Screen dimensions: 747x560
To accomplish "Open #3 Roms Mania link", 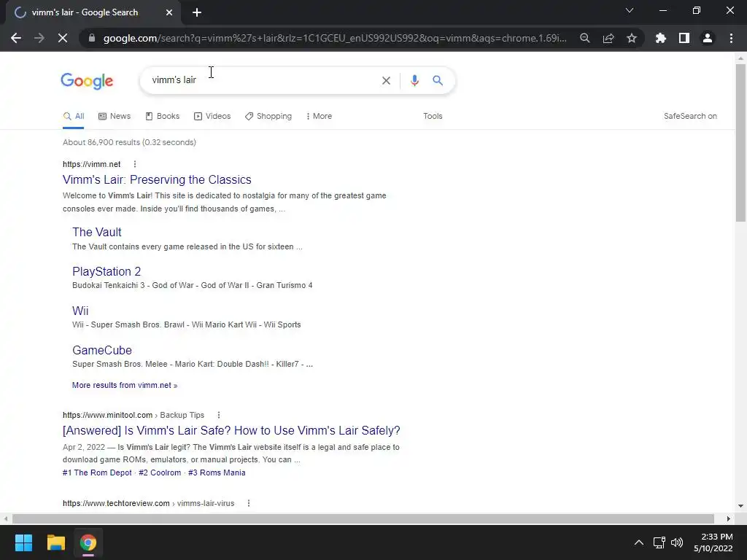I will pyautogui.click(x=217, y=472).
